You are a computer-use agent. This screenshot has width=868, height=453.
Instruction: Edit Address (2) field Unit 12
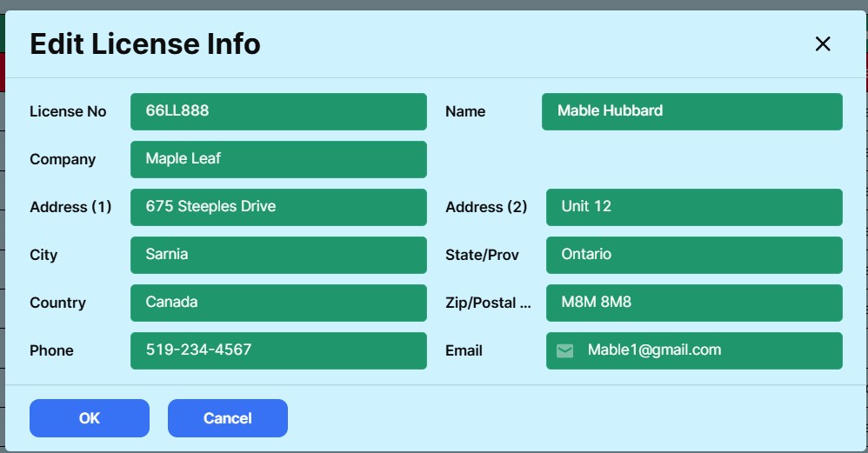(x=694, y=208)
